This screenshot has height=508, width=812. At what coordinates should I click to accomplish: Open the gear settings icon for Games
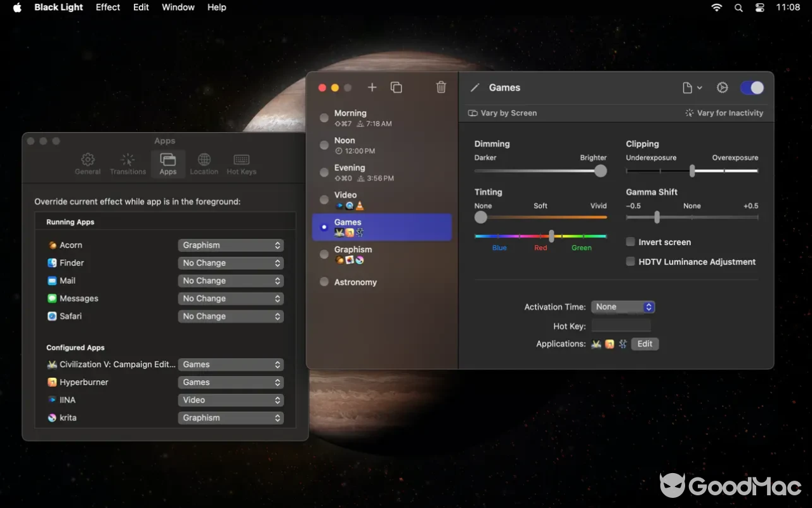[x=722, y=88]
